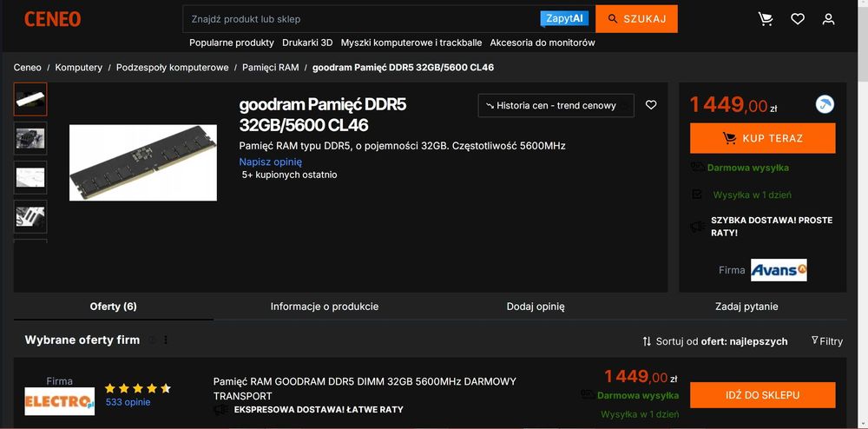Open Historia cen - trend cenowy dropdown
Image resolution: width=868 pixels, height=429 pixels.
click(x=556, y=105)
